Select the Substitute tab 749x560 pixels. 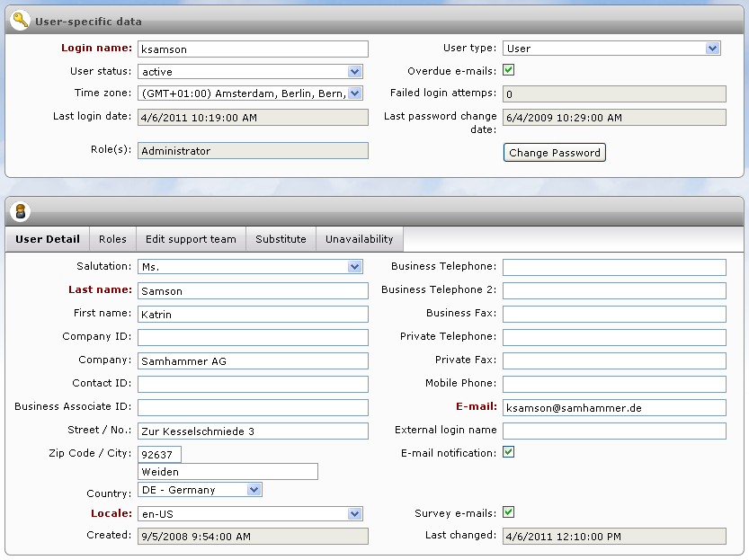pos(281,239)
